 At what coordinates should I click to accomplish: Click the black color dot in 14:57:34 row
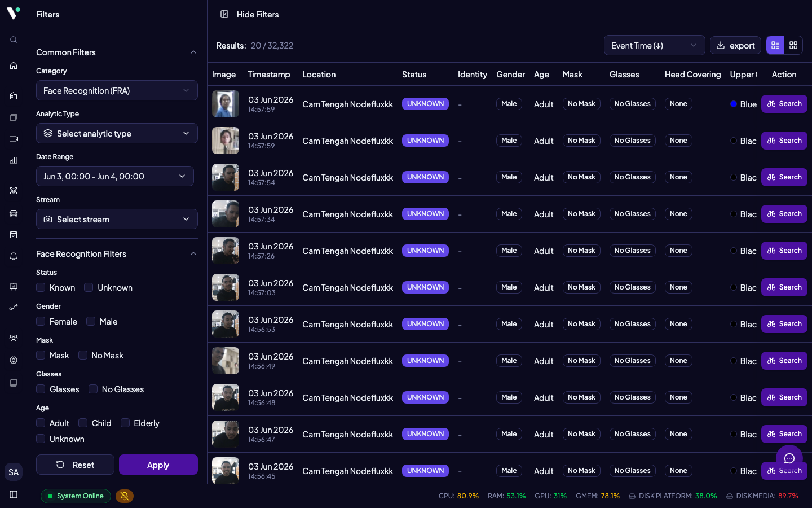click(x=734, y=214)
